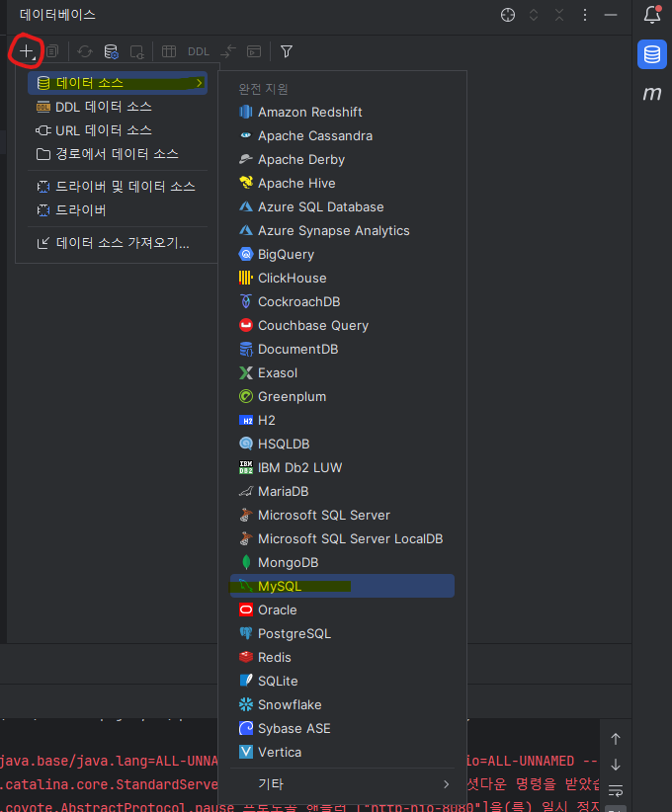
Task: Open the notifications bell icon
Action: point(652,15)
